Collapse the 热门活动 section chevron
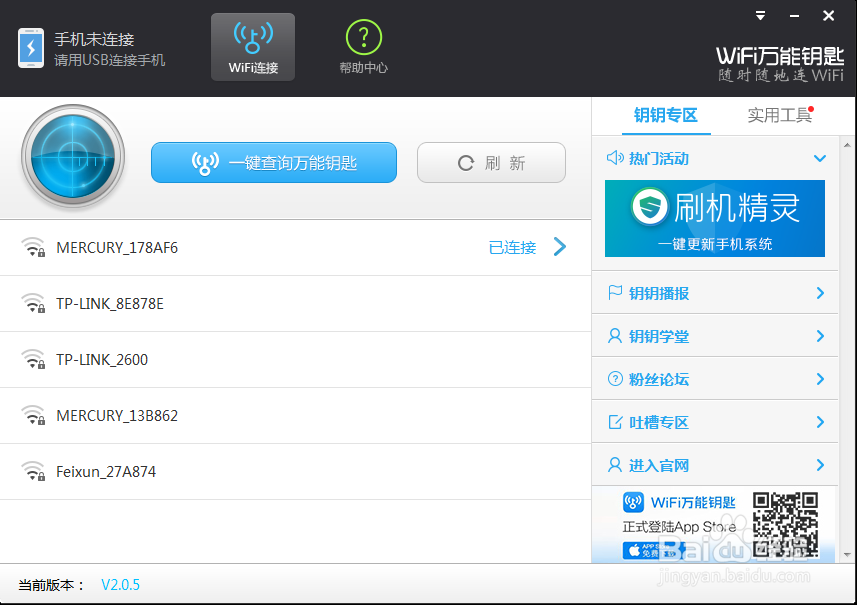 click(x=819, y=158)
